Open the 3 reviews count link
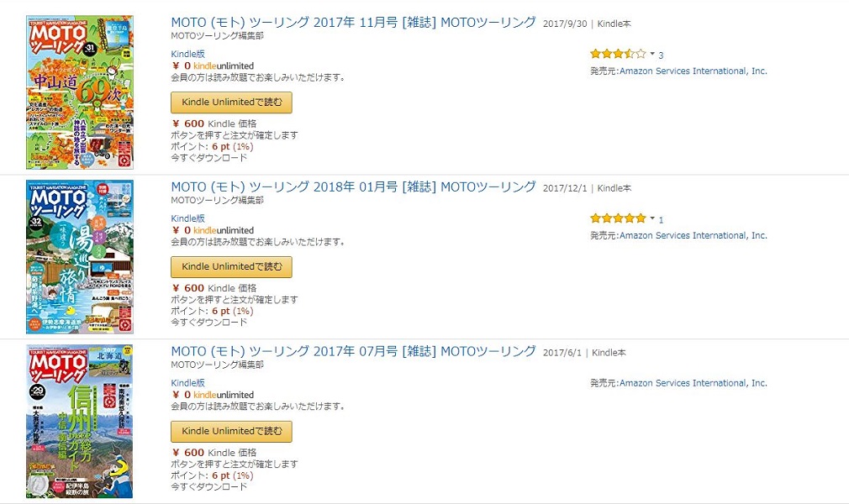The image size is (849, 504). (661, 55)
